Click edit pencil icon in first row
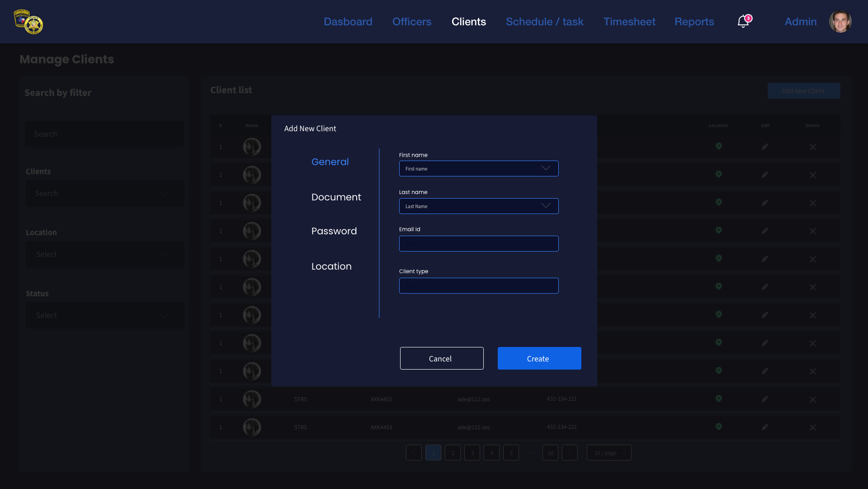 coord(764,147)
